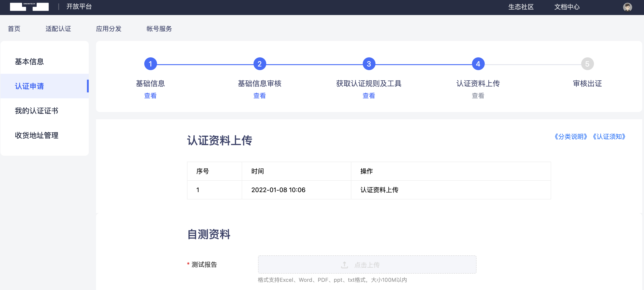This screenshot has width=644, height=290.
Task: Click the step 1 circle icon
Action: 150,64
